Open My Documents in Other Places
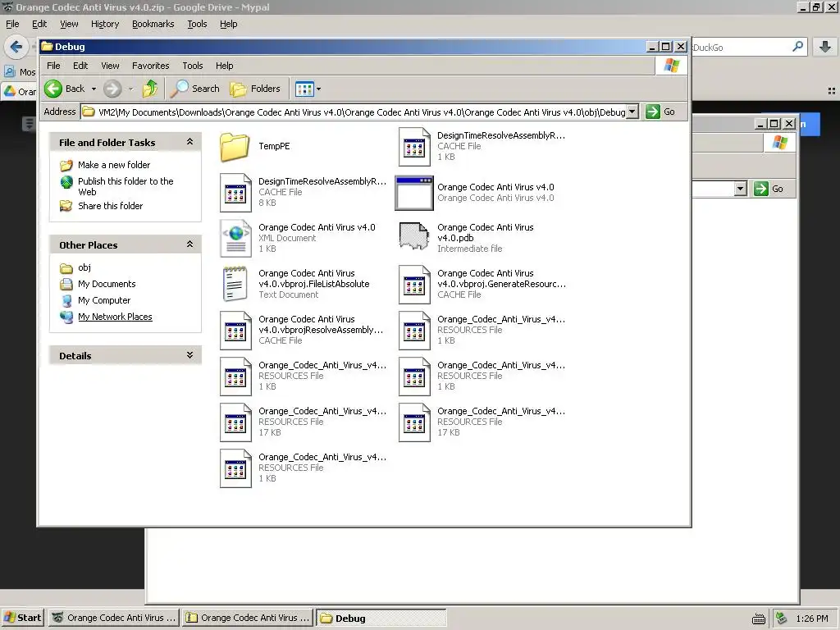 click(x=107, y=284)
